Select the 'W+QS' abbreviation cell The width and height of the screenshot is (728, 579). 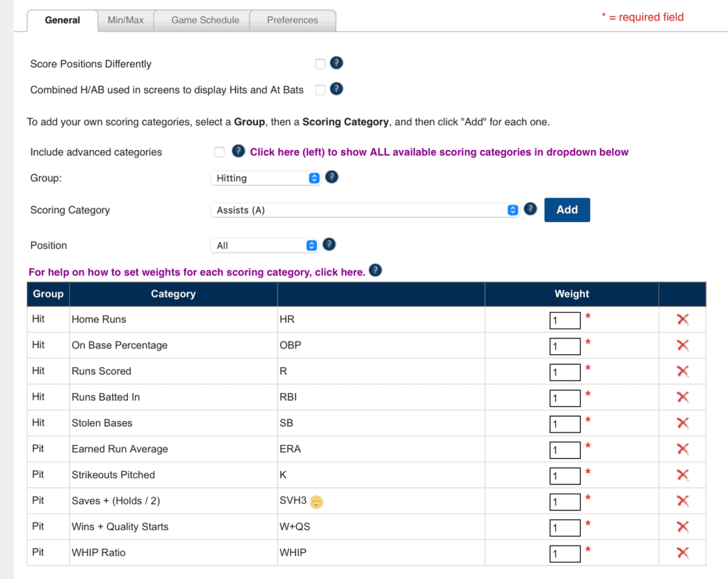click(x=381, y=527)
